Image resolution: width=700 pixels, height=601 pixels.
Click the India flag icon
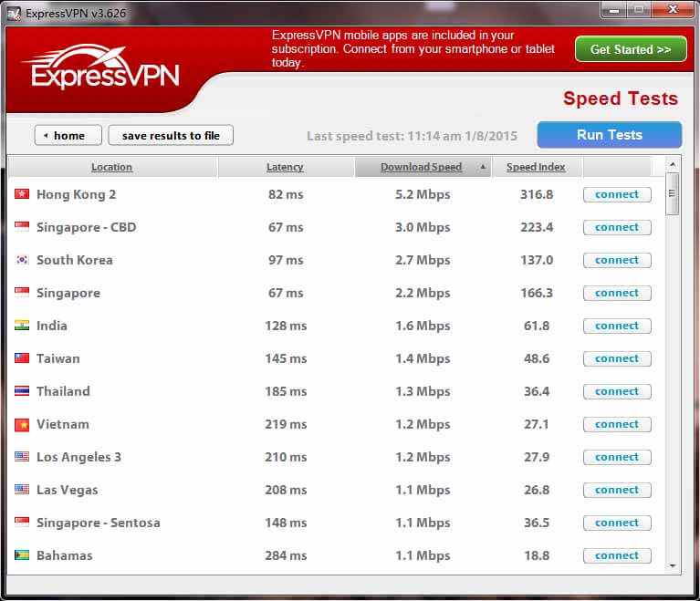(22, 326)
